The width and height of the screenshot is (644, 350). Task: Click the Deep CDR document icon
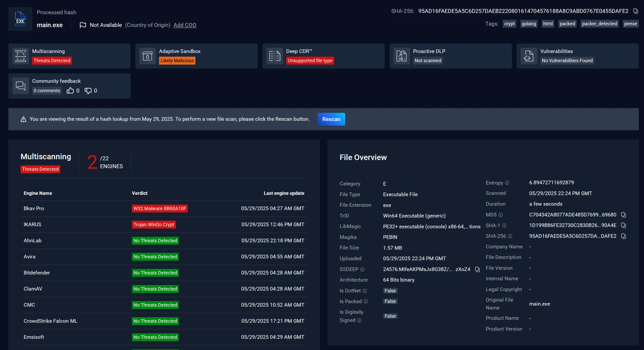pyautogui.click(x=275, y=56)
